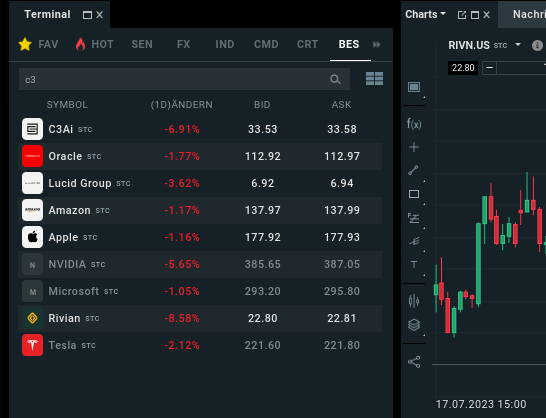Sort by BID column header

click(262, 104)
